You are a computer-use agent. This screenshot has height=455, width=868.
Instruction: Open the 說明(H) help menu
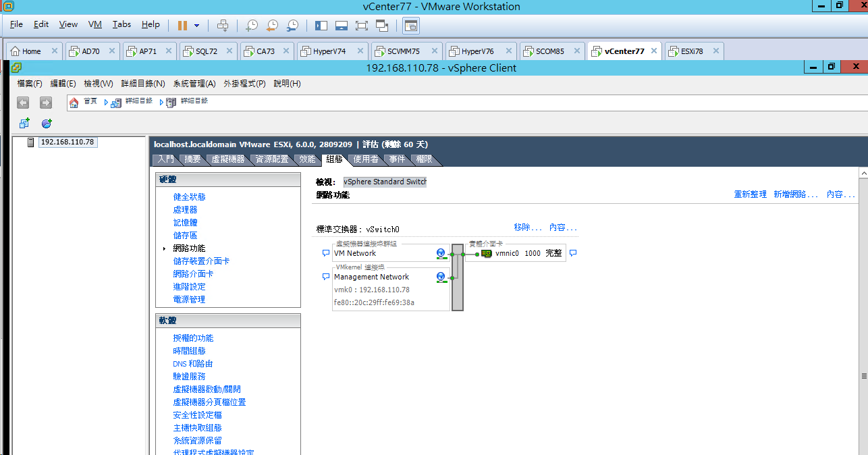tap(287, 84)
